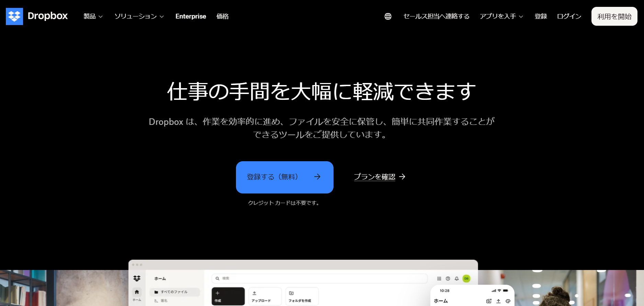Click the home icon in preview sidebar
644x306 pixels.
137,292
